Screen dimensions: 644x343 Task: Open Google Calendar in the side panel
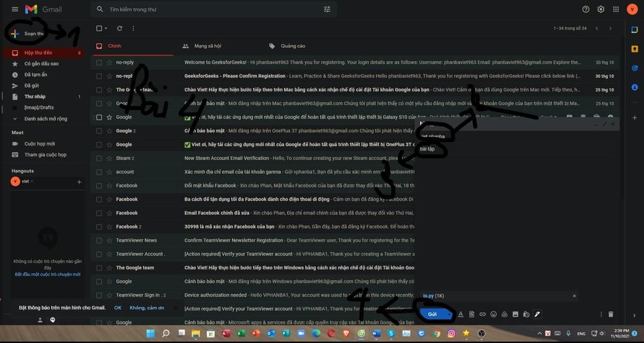[635, 29]
